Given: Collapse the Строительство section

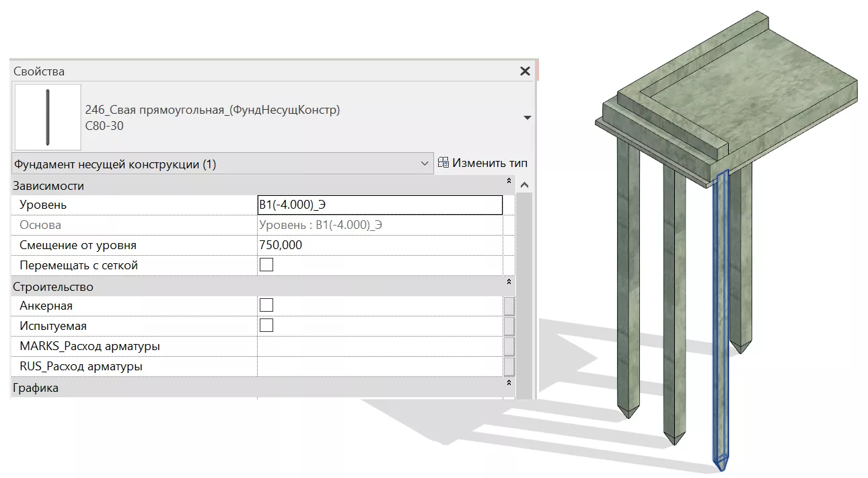Looking at the screenshot, I should click(x=509, y=282).
